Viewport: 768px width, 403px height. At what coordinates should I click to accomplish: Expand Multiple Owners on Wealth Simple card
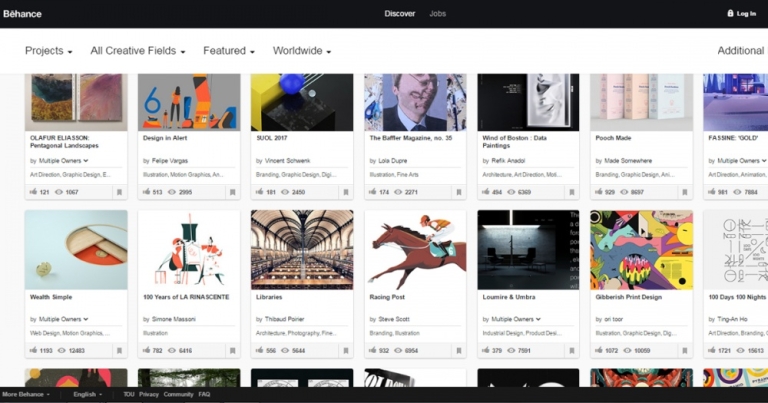pos(64,319)
